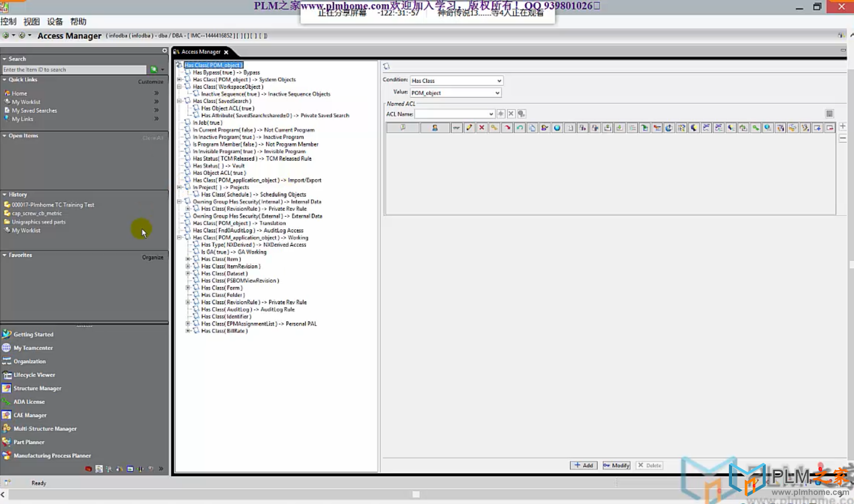Viewport: 854px width, 504px height.
Task: Click the Copy access column icon
Action: point(532,128)
